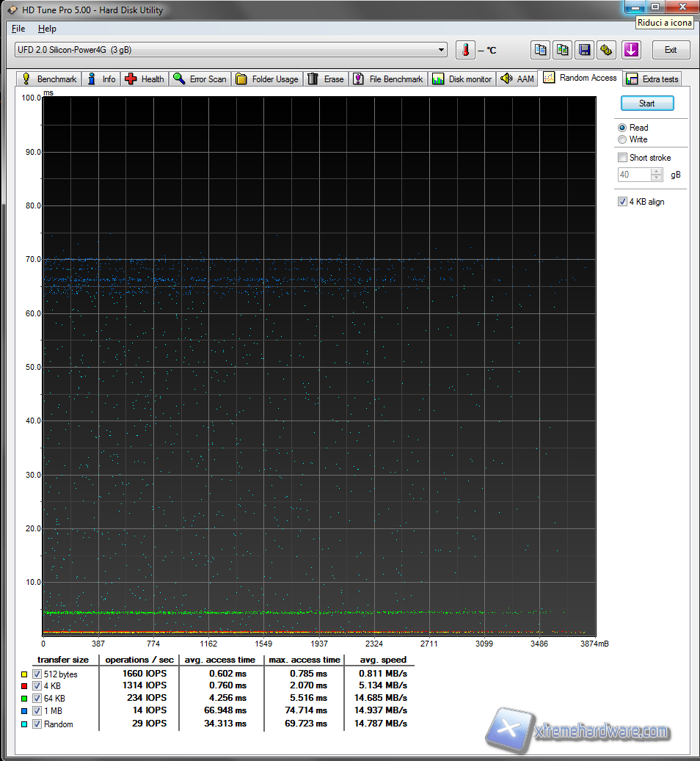Open the Help menu

[x=47, y=29]
